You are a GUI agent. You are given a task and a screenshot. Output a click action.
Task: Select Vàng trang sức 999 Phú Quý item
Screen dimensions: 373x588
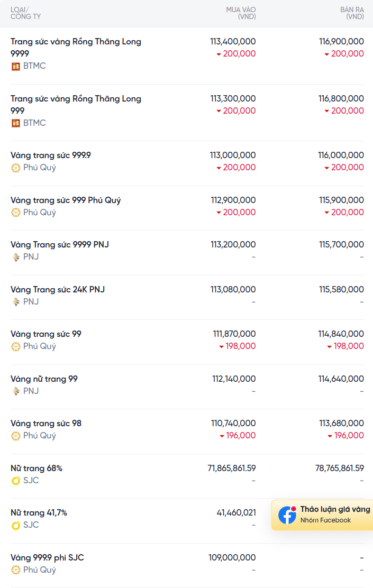pyautogui.click(x=66, y=200)
